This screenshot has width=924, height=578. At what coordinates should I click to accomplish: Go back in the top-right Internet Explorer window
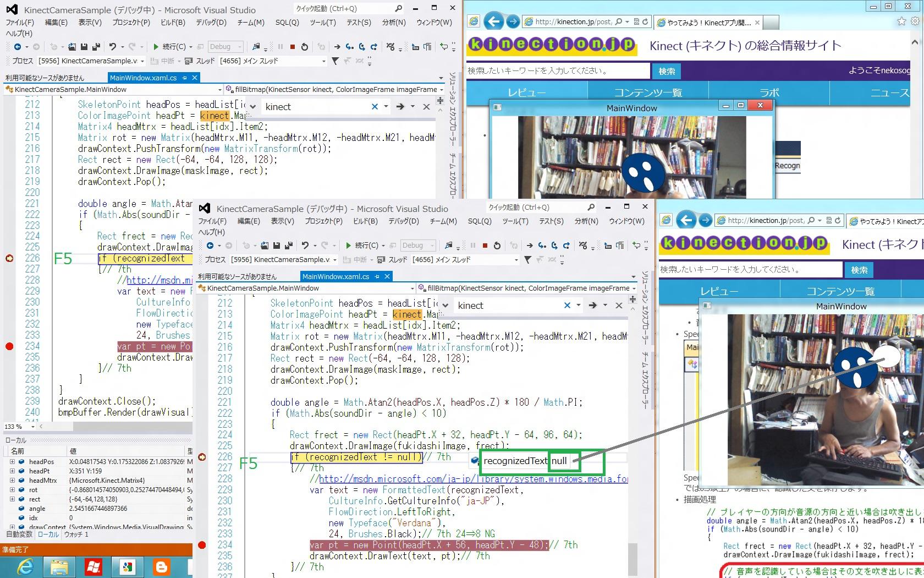pyautogui.click(x=494, y=21)
